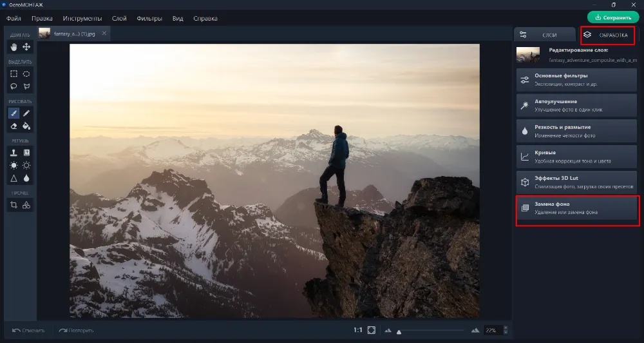Close the fantasy image document tab
Viewport: 644px width, 343px height.
coord(104,33)
